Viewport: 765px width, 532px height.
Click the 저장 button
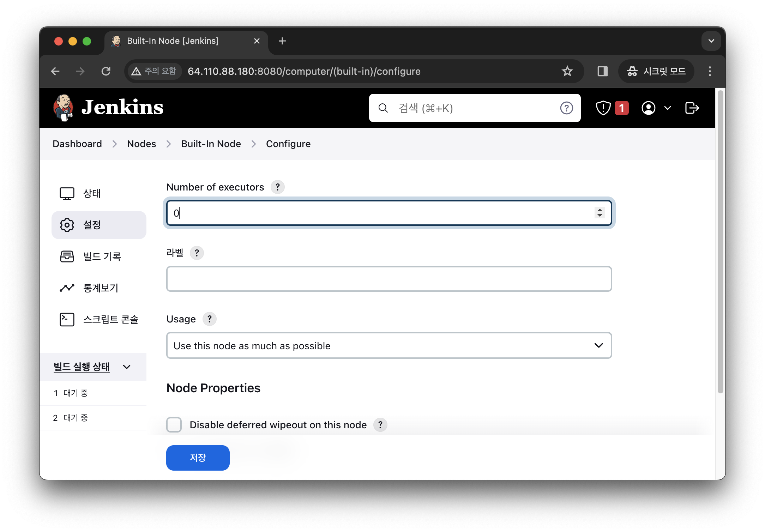pyautogui.click(x=198, y=458)
